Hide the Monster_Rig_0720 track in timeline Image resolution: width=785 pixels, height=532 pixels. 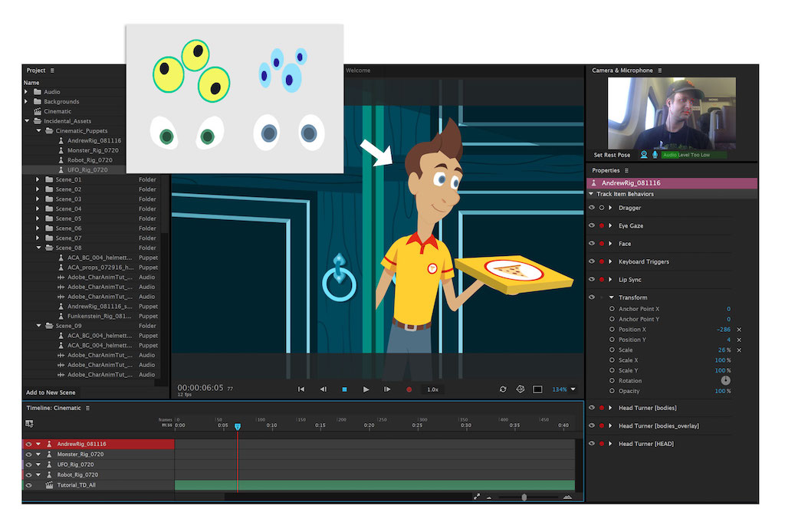coord(28,454)
